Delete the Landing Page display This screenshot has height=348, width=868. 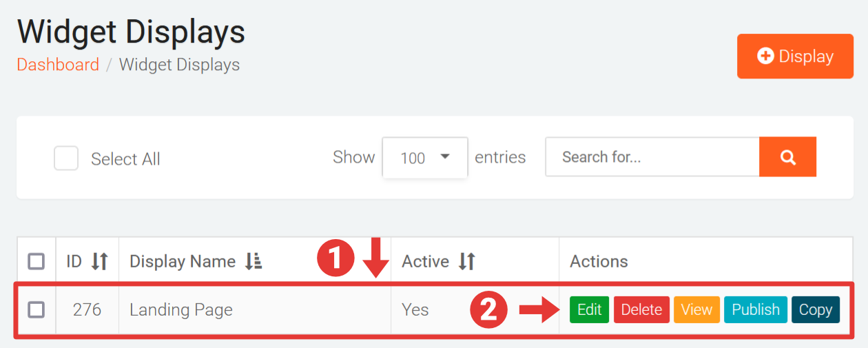(x=641, y=309)
